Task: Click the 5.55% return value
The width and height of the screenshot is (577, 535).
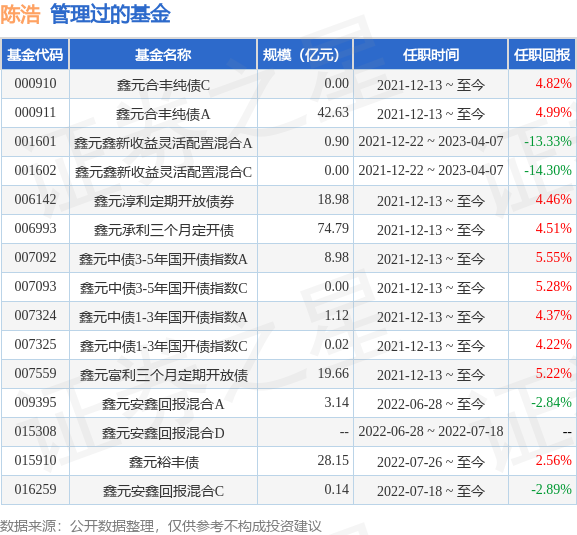Action: point(553,257)
